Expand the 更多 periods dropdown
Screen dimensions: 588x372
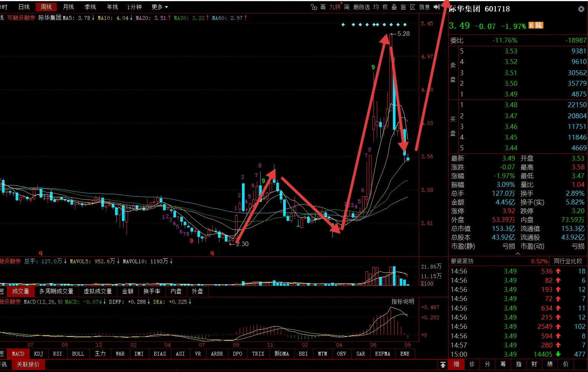tap(160, 7)
